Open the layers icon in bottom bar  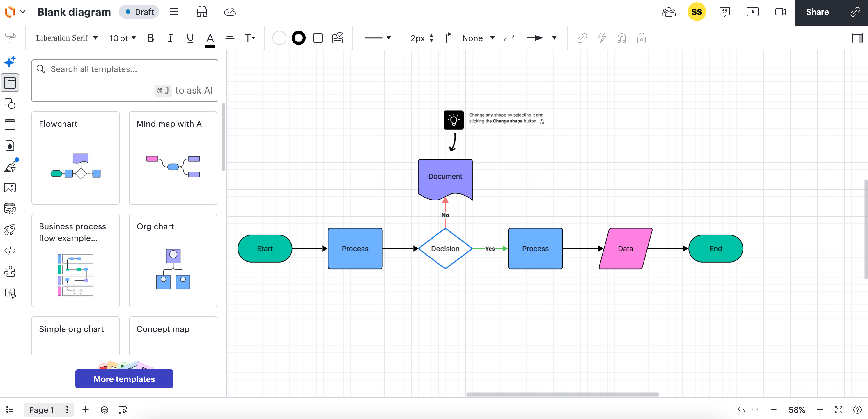(104, 410)
